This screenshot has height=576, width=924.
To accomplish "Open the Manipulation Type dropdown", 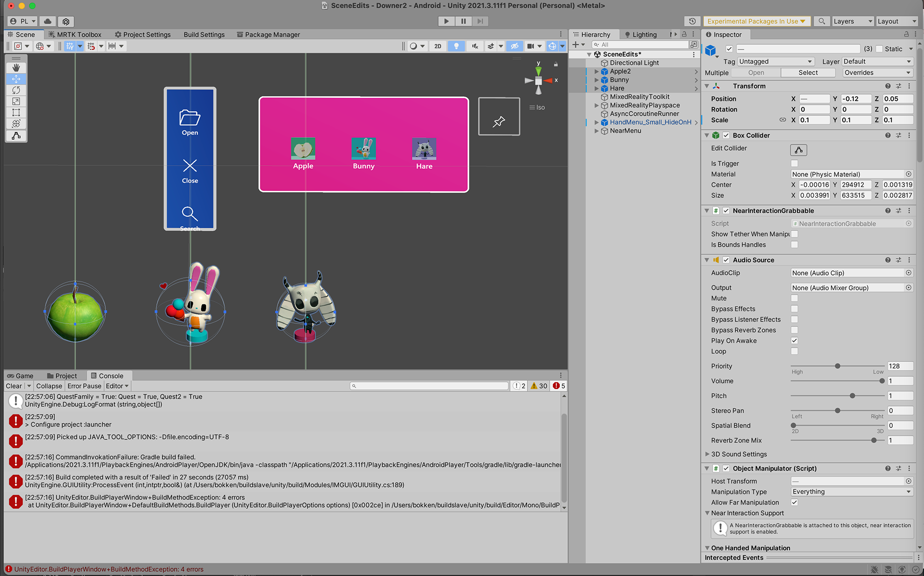I will pyautogui.click(x=851, y=492).
